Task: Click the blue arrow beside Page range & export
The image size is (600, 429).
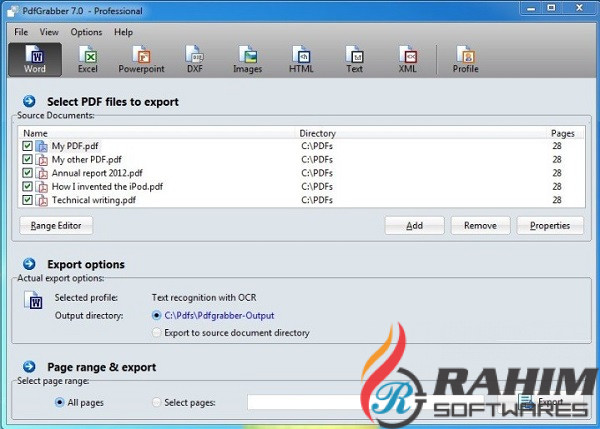Action: tap(29, 367)
